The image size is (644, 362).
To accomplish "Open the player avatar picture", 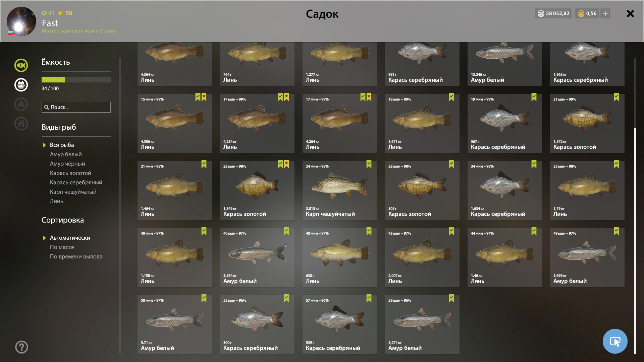I will coord(21,21).
